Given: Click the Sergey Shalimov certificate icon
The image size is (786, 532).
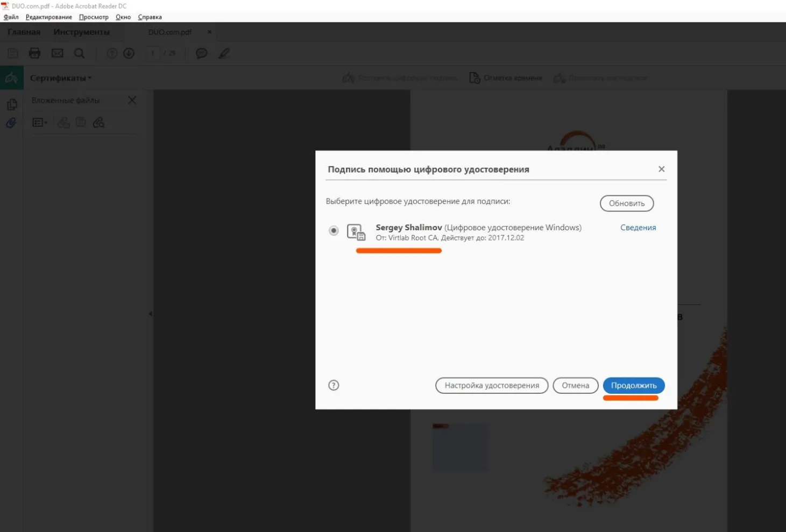Looking at the screenshot, I should click(x=356, y=232).
